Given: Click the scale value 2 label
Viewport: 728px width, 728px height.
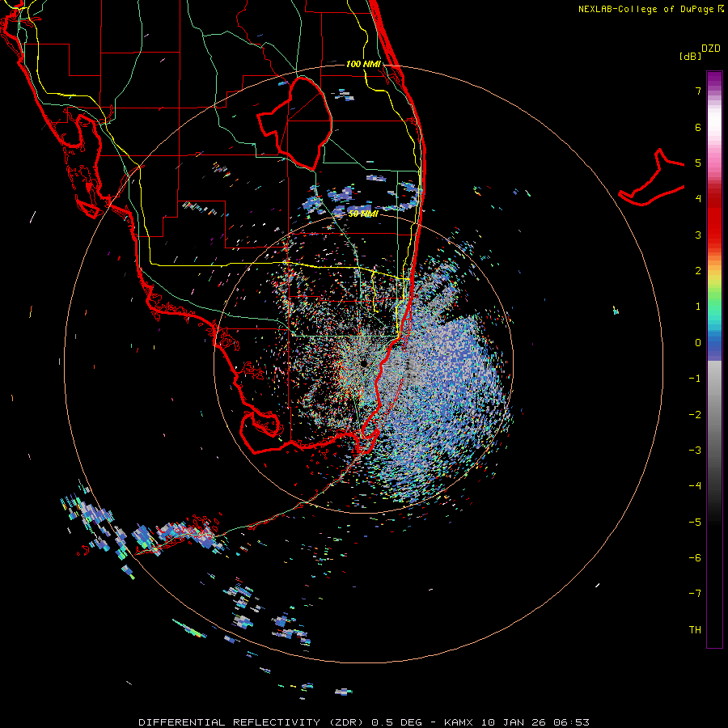Looking at the screenshot, I should pos(698,271).
